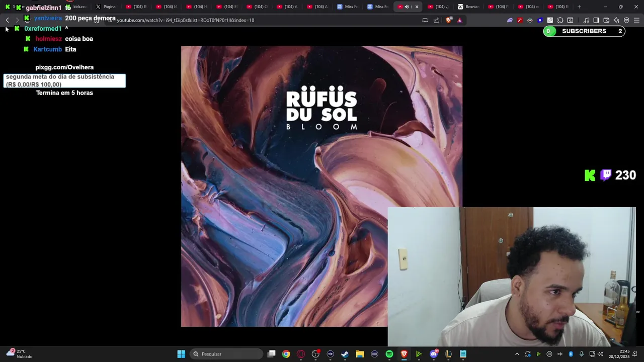Viewport: 644px width, 362px height.
Task: Click username 0xreformed1 in chat
Action: pos(43,29)
